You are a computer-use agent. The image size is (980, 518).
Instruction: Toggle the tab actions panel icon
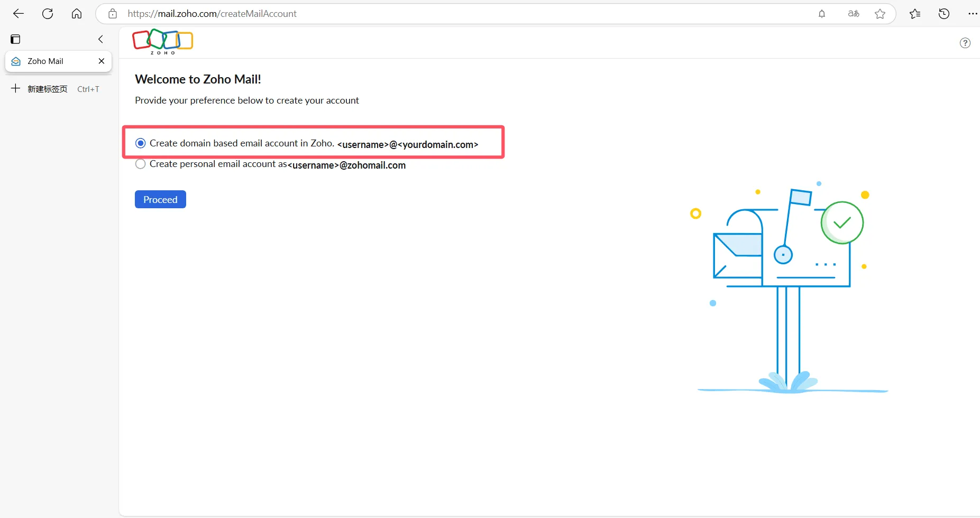15,39
